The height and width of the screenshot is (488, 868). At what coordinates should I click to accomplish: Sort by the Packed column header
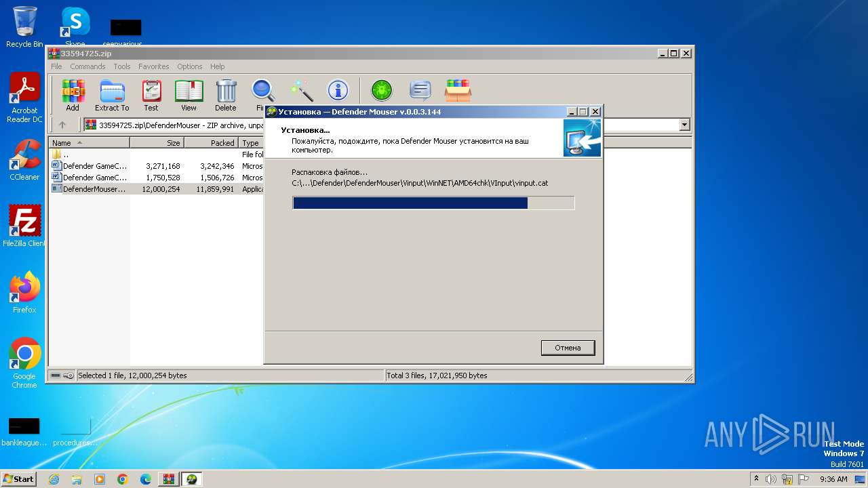click(212, 143)
